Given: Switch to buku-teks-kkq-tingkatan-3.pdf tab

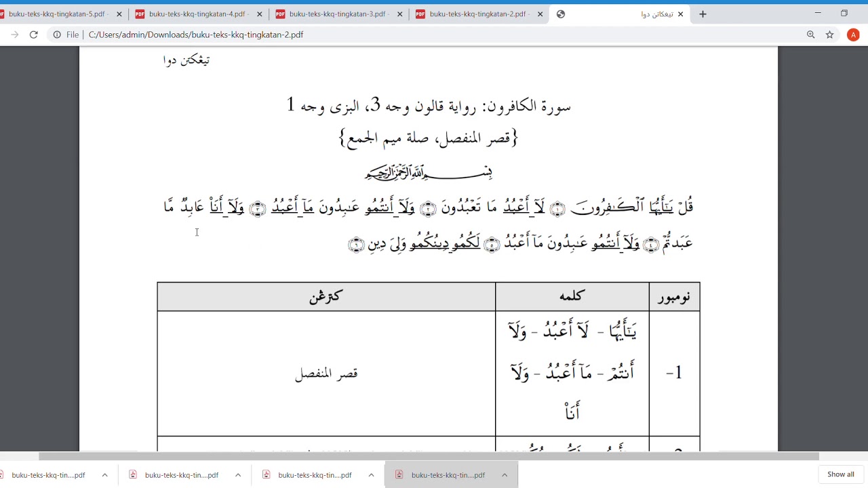Looking at the screenshot, I should [x=339, y=14].
